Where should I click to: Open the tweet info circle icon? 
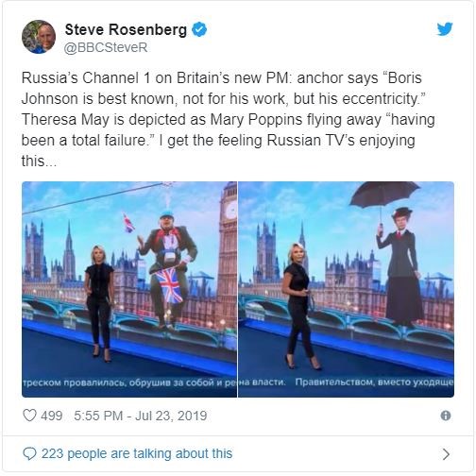point(446,416)
